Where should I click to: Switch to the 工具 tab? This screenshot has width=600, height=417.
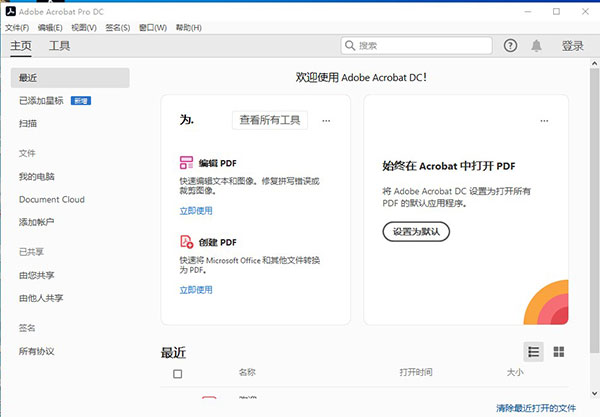[x=59, y=46]
